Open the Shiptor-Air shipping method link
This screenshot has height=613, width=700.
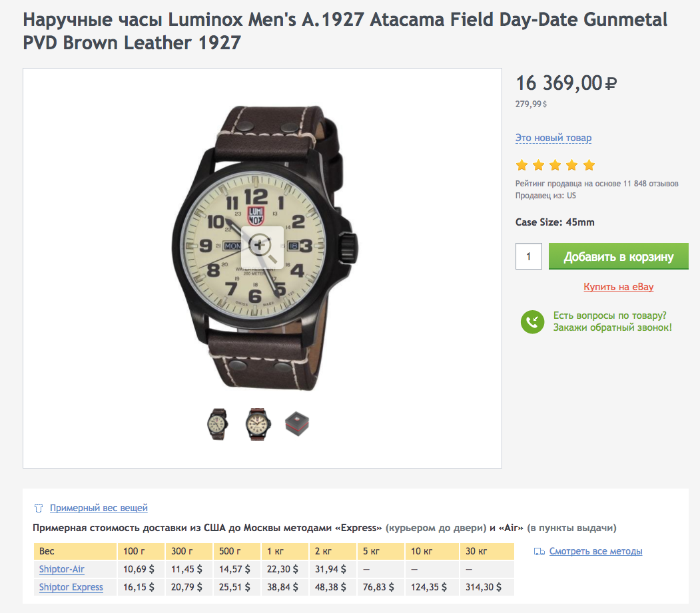click(x=61, y=569)
